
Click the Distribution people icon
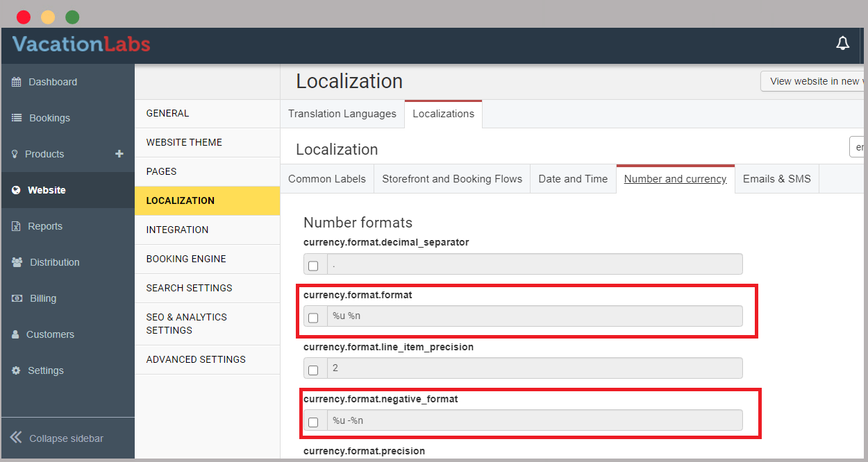tap(17, 262)
